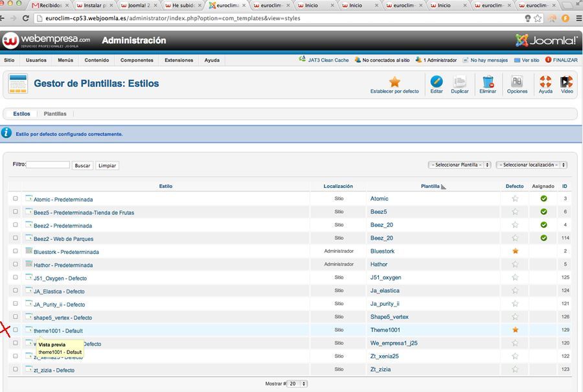Open the Componentes menu
This screenshot has height=392, width=583.
coord(137,60)
